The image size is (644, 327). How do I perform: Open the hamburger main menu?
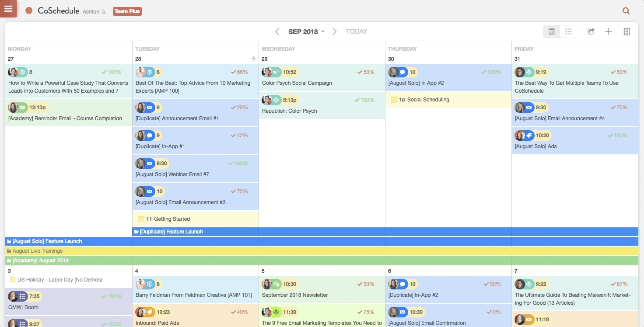click(x=8, y=8)
